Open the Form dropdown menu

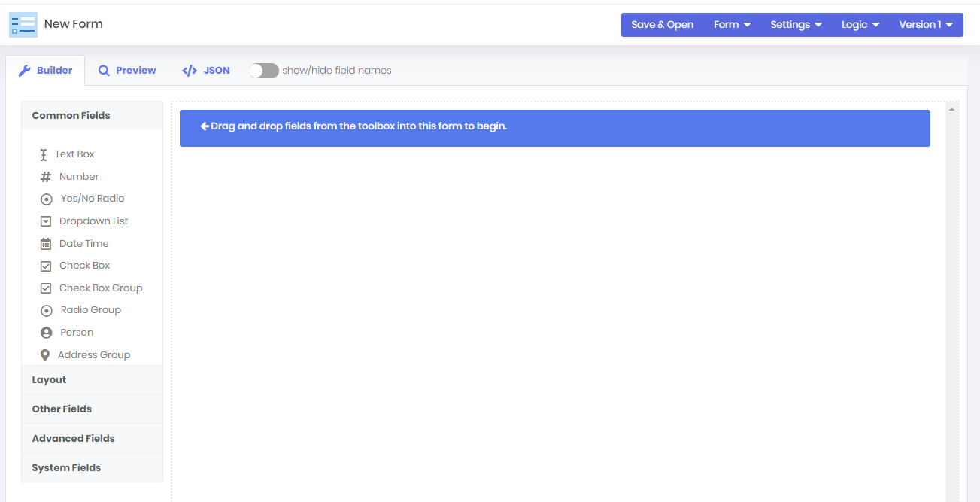coord(732,25)
